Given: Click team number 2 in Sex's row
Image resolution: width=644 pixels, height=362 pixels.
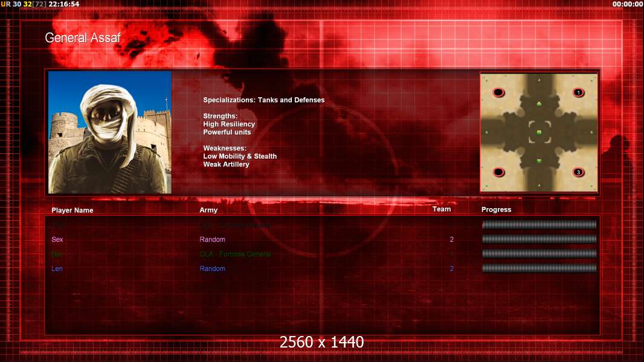Looking at the screenshot, I should (x=452, y=240).
